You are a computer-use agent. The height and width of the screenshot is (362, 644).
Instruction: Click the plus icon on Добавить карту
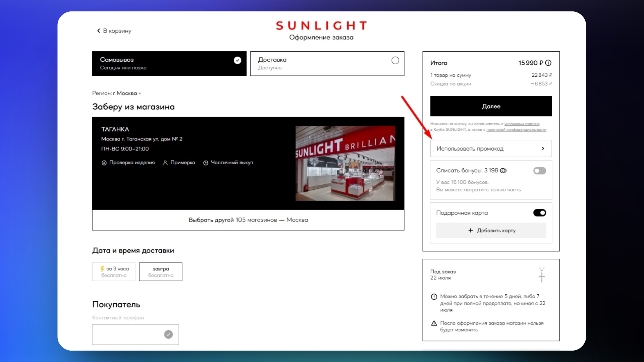coord(471,231)
